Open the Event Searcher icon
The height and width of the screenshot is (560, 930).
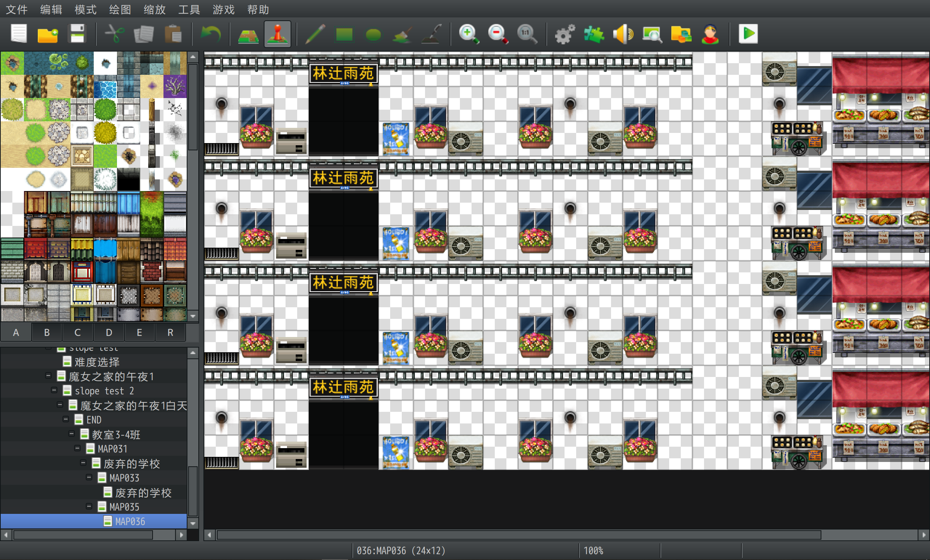coord(652,34)
